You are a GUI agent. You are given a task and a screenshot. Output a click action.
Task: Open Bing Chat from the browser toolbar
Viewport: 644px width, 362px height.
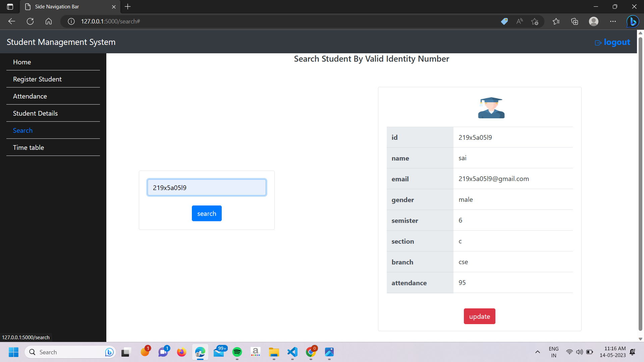[x=633, y=21]
